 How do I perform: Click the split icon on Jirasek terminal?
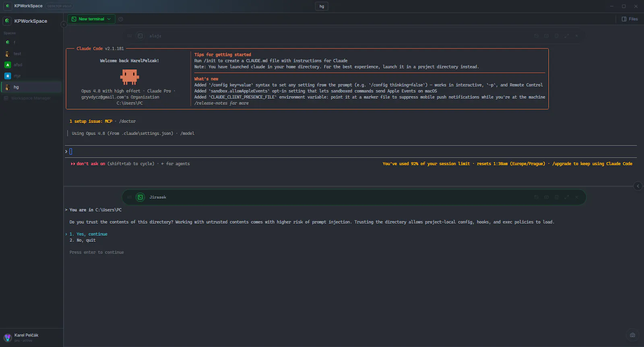[x=546, y=197]
